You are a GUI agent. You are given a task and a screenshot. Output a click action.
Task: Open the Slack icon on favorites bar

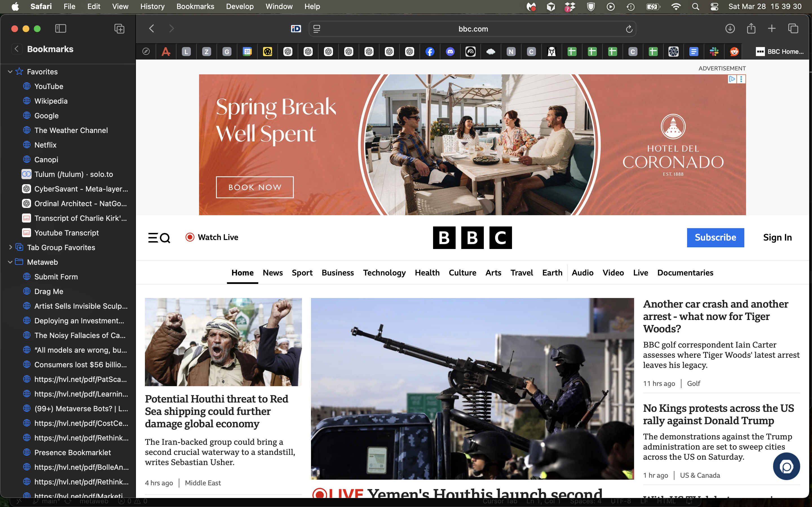coord(714,51)
